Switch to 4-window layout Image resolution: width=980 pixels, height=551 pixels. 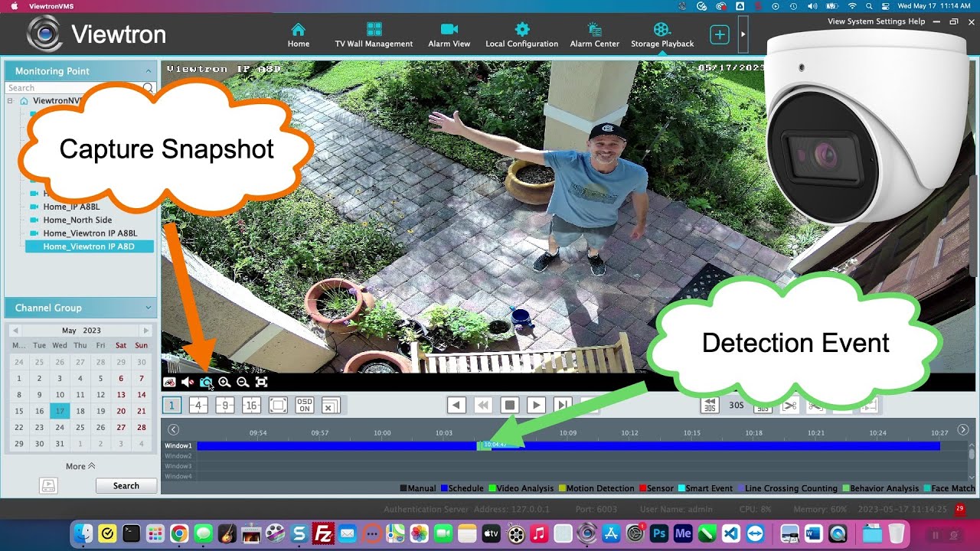(x=198, y=406)
